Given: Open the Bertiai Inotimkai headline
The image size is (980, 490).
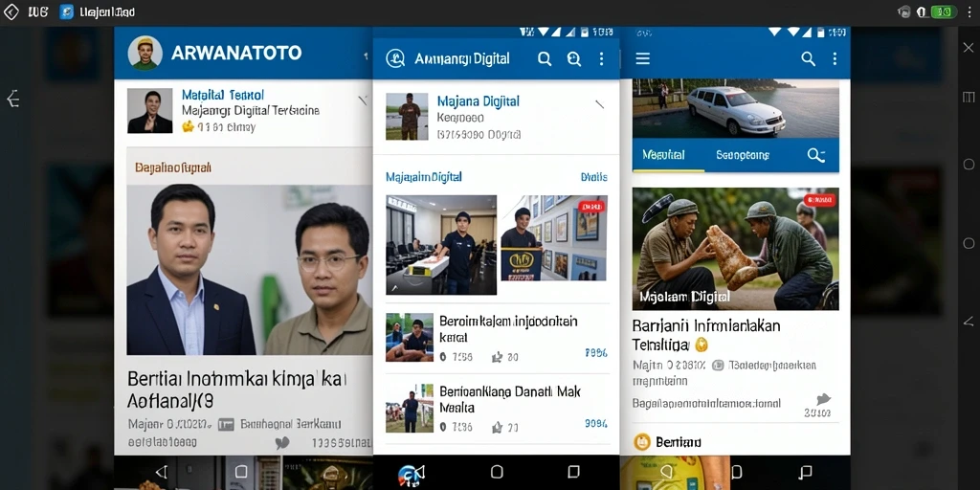Looking at the screenshot, I should [x=237, y=390].
